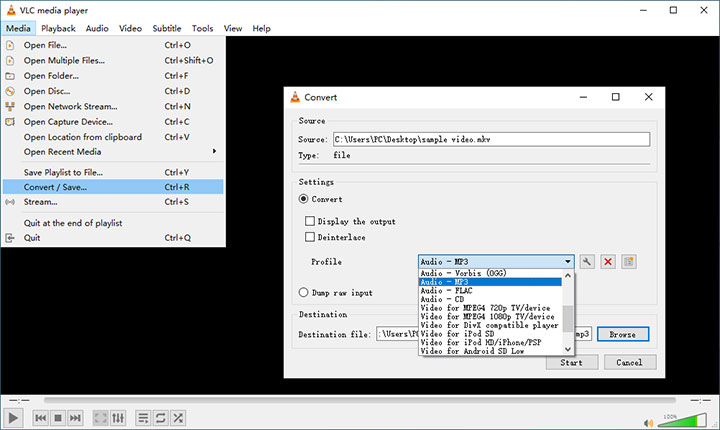The height and width of the screenshot is (430, 720).
Task: Open the View menu
Action: point(233,28)
